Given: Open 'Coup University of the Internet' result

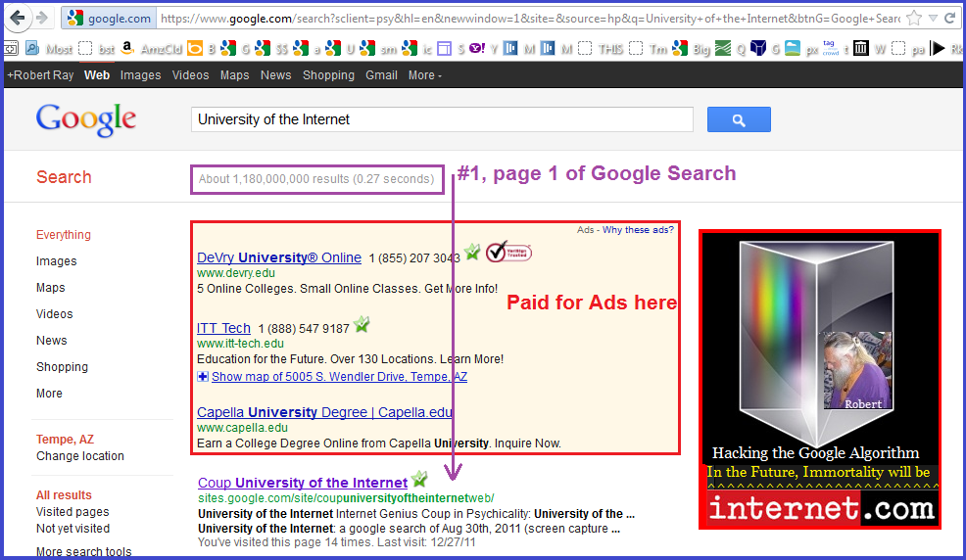Looking at the screenshot, I should (x=303, y=483).
